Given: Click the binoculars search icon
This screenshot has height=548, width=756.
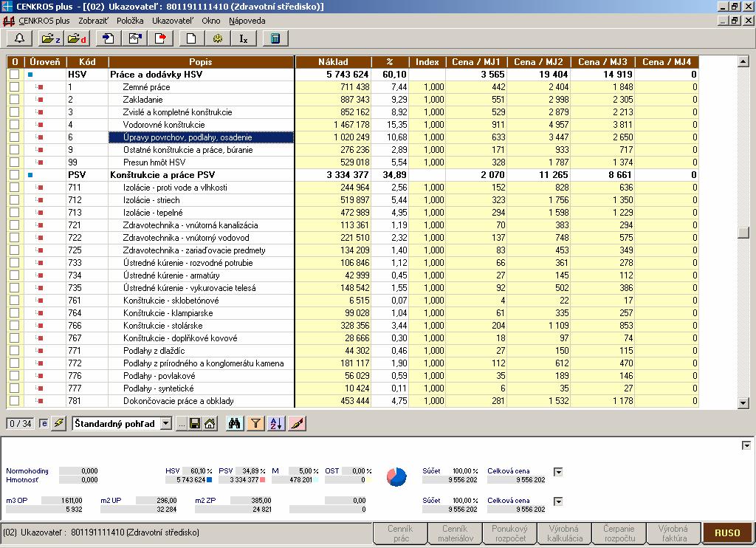Looking at the screenshot, I should pos(234,423).
